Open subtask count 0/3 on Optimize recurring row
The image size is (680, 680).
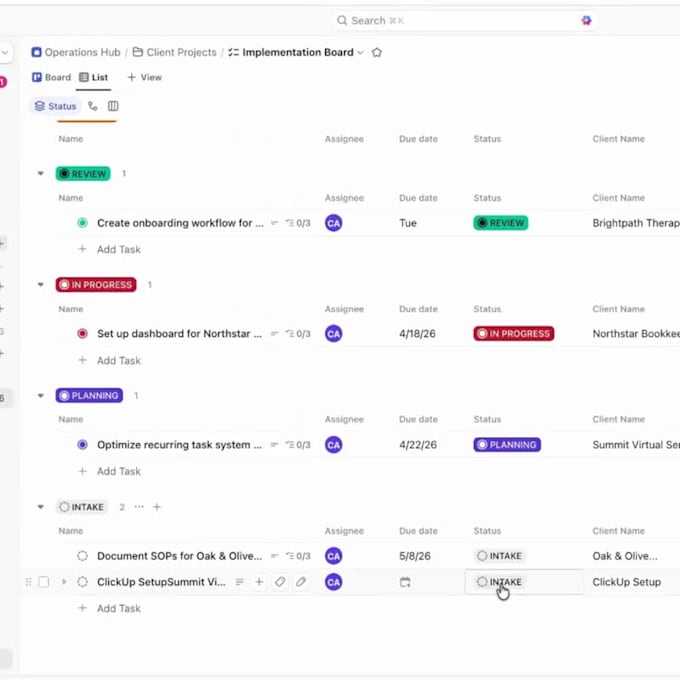click(x=298, y=445)
